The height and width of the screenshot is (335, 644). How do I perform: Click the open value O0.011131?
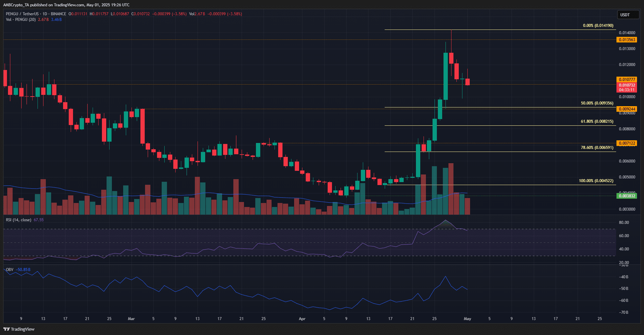click(x=78, y=14)
